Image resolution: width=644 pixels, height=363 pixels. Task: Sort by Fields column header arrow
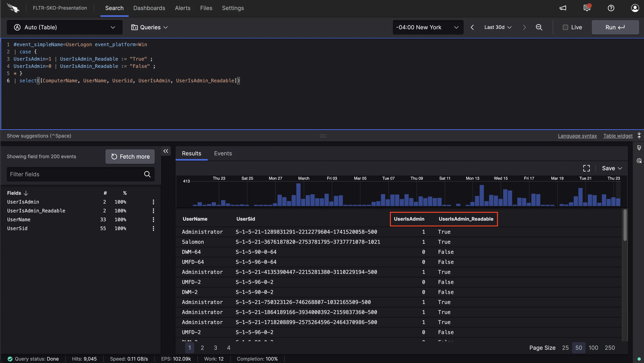point(26,193)
